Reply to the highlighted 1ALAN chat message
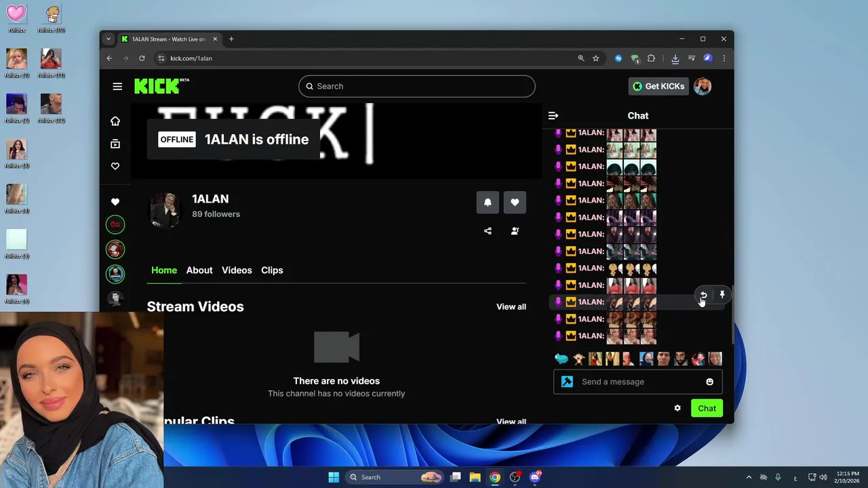 coord(703,295)
